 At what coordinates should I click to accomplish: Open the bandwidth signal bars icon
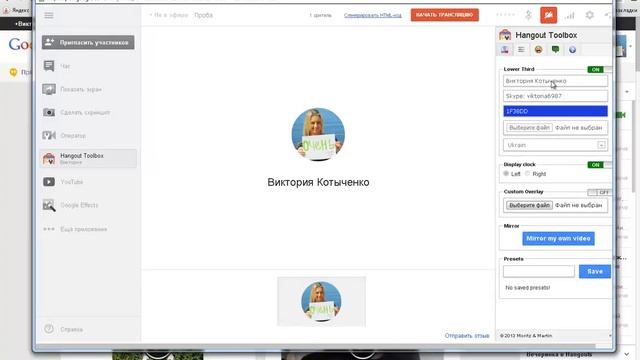569,16
